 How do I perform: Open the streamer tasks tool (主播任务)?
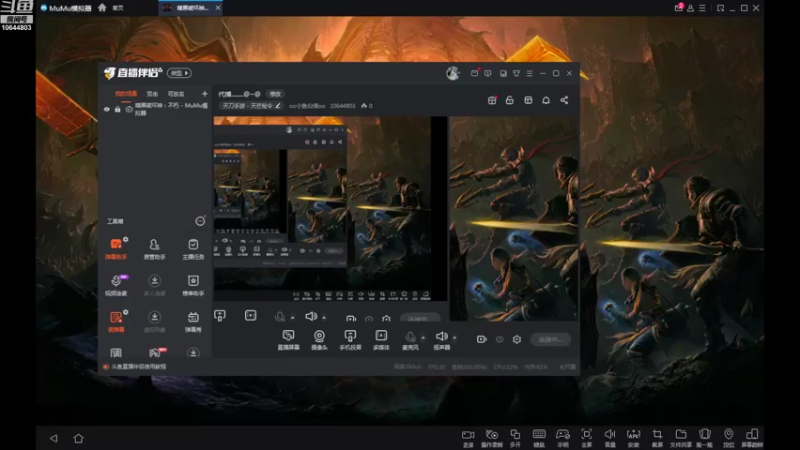pos(193,248)
